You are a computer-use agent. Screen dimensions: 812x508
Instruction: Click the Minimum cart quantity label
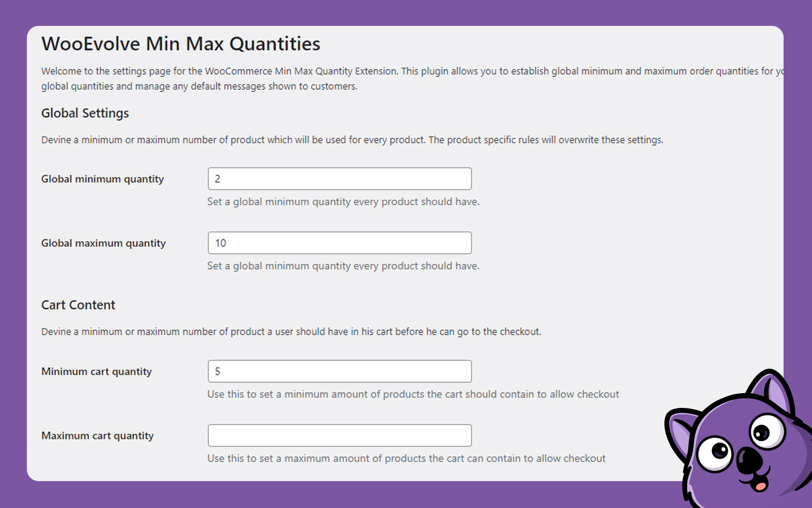(96, 371)
